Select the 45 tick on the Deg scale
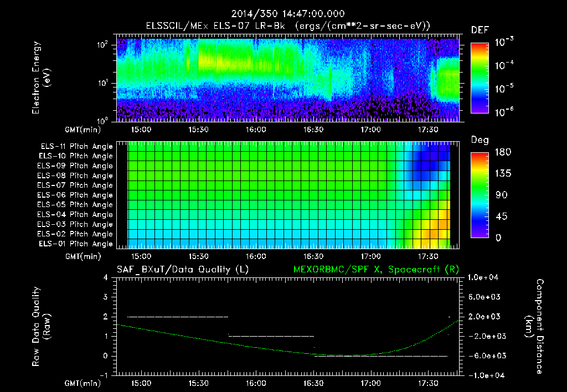This screenshot has height=392, width=567. (502, 216)
